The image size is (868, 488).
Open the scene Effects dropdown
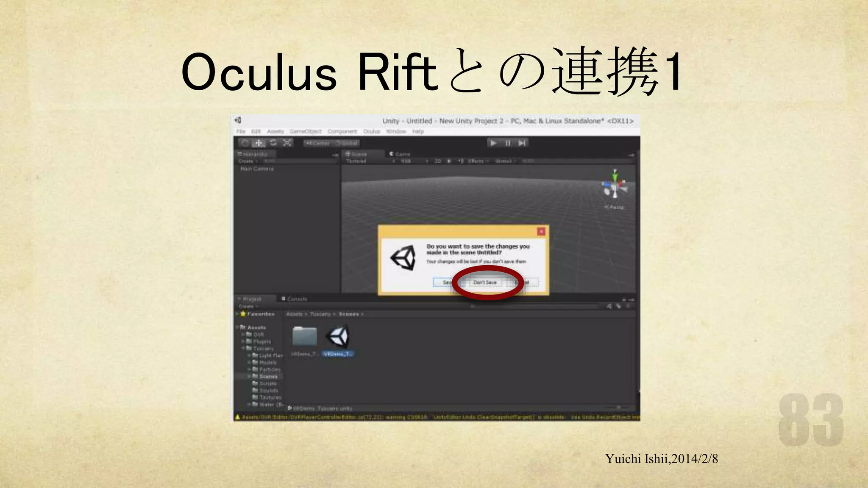tap(478, 161)
